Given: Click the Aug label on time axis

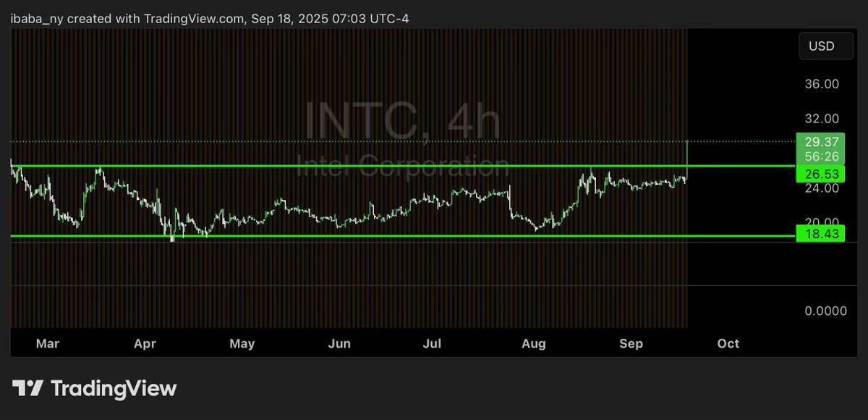Looking at the screenshot, I should [x=532, y=343].
